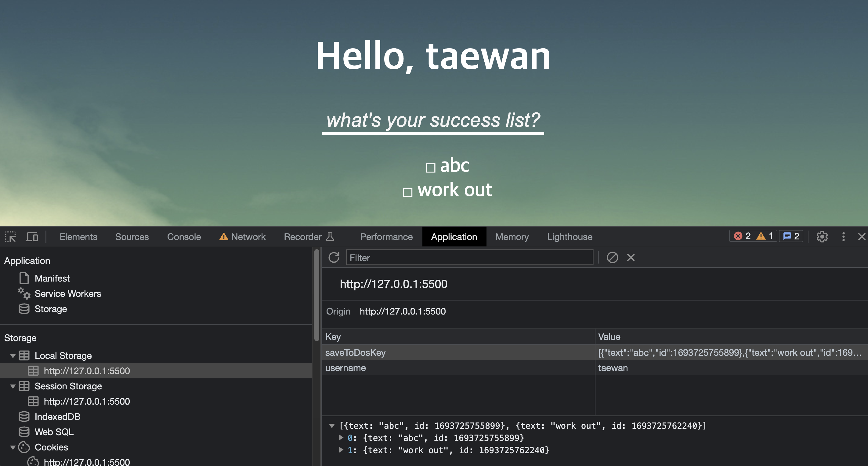Select Session Storage http://127.0.0.1:5500 entry
The image size is (868, 466).
[156, 402]
